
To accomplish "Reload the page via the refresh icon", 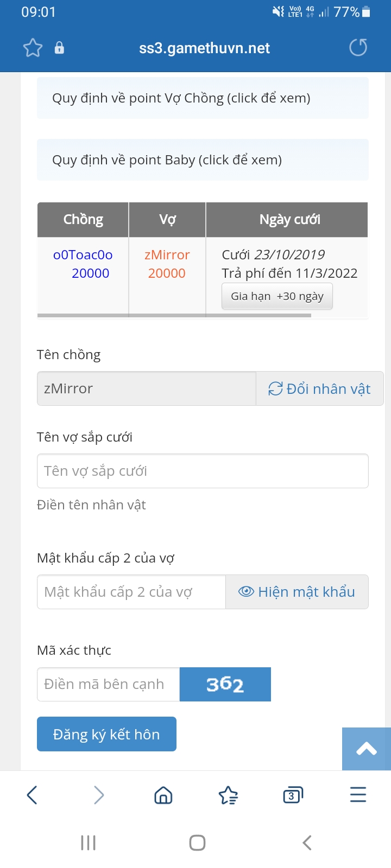I will point(357,48).
